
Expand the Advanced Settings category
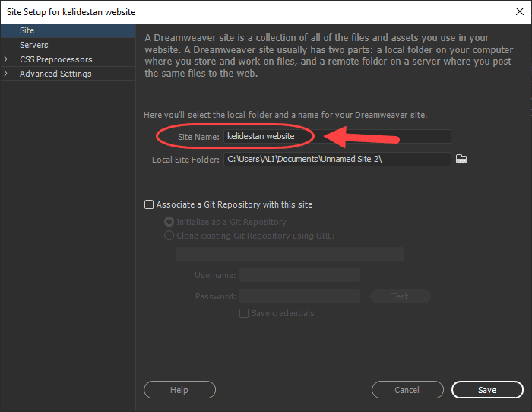pos(5,73)
